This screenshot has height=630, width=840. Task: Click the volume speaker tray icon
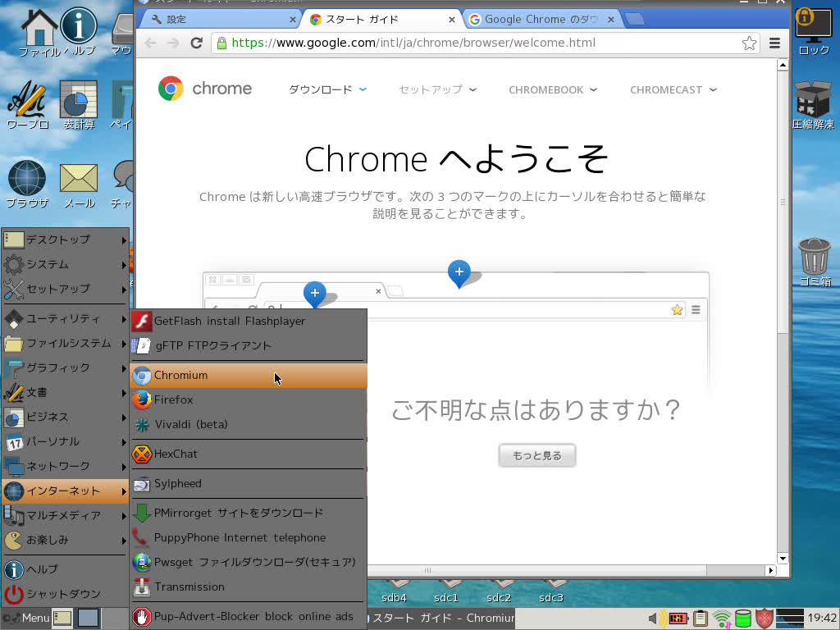click(x=657, y=619)
